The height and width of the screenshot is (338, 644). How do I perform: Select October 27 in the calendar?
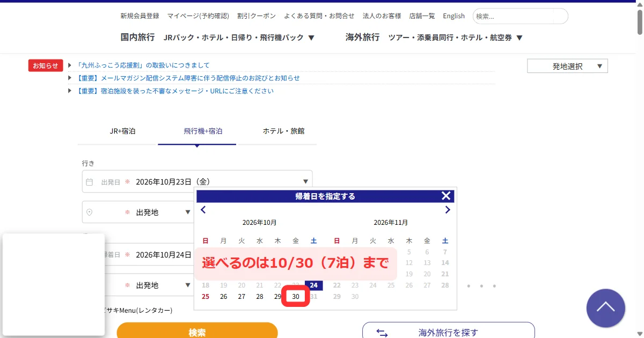tap(241, 296)
